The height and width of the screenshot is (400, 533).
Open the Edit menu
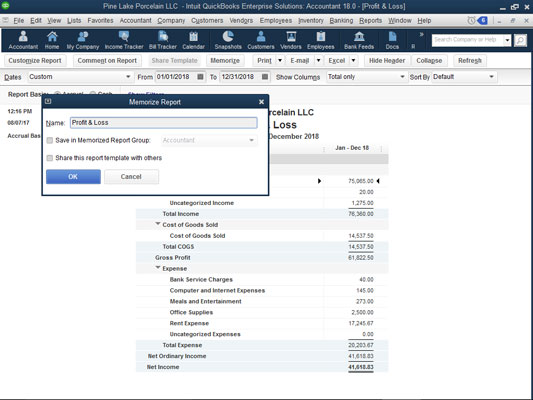tap(36, 21)
